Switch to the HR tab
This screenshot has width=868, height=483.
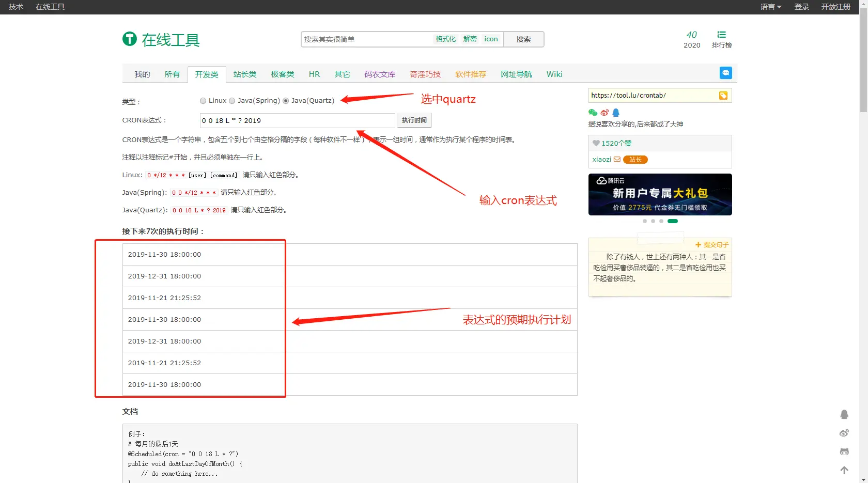[x=314, y=74]
